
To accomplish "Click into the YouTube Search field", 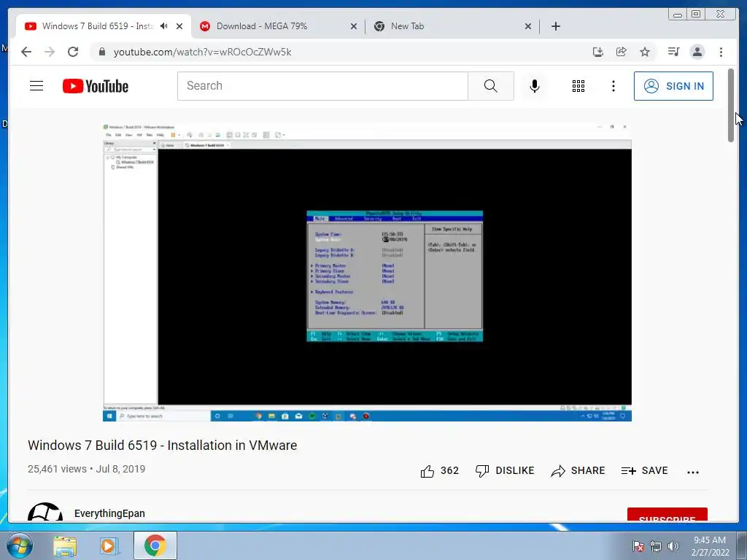I will click(322, 86).
